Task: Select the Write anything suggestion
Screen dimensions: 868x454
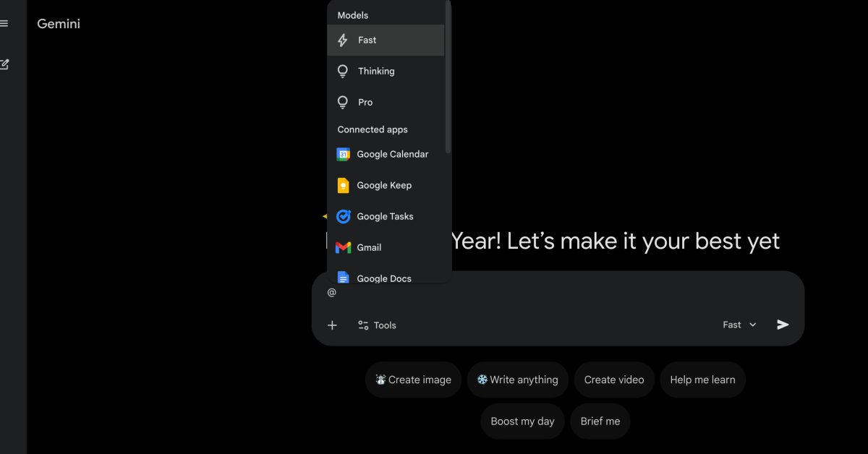Action: pyautogui.click(x=517, y=379)
